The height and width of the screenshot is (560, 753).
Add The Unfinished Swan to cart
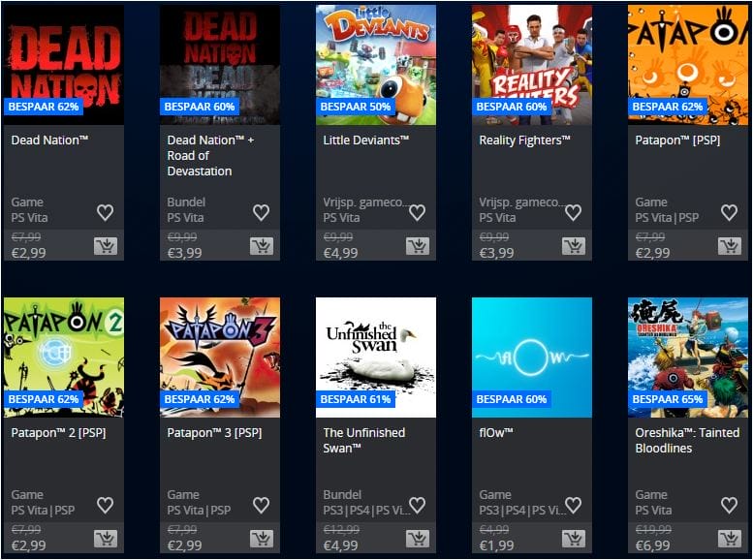click(418, 539)
